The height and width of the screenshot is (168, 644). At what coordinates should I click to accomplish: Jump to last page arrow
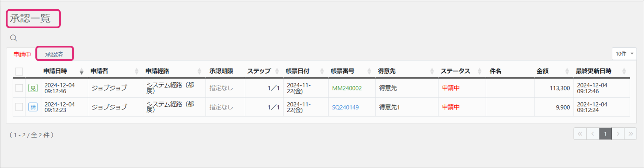pyautogui.click(x=631, y=134)
